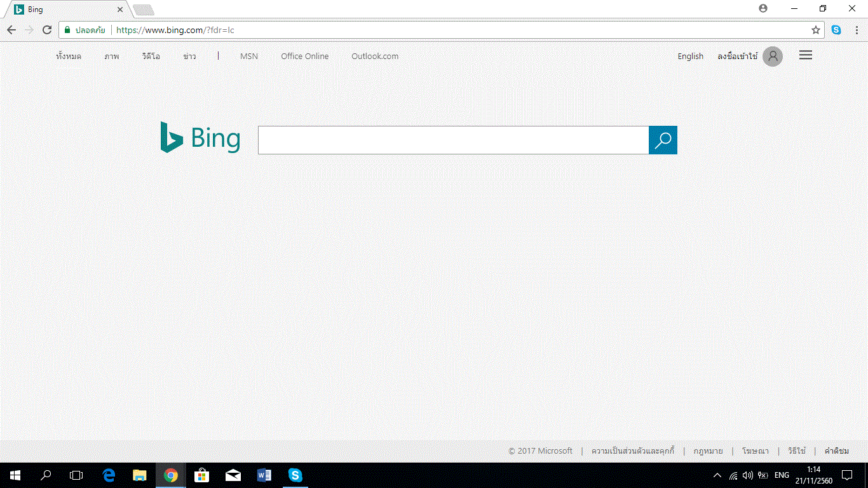Switch the ENG input language
Image resolution: width=868 pixels, height=488 pixels.
click(x=782, y=475)
